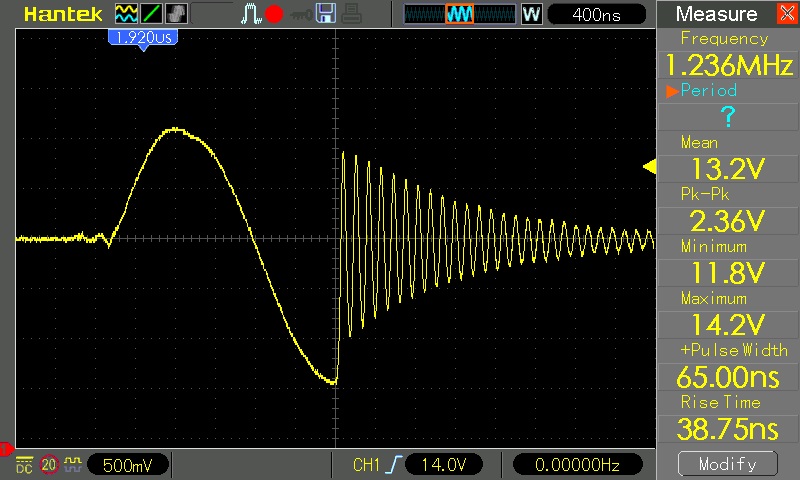Click the floppy disk save icon
This screenshot has width=800, height=480.
coord(325,14)
